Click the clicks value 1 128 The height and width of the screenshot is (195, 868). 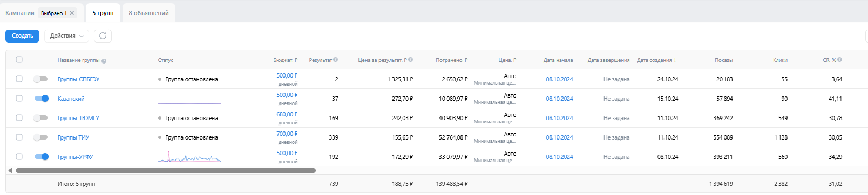point(781,137)
